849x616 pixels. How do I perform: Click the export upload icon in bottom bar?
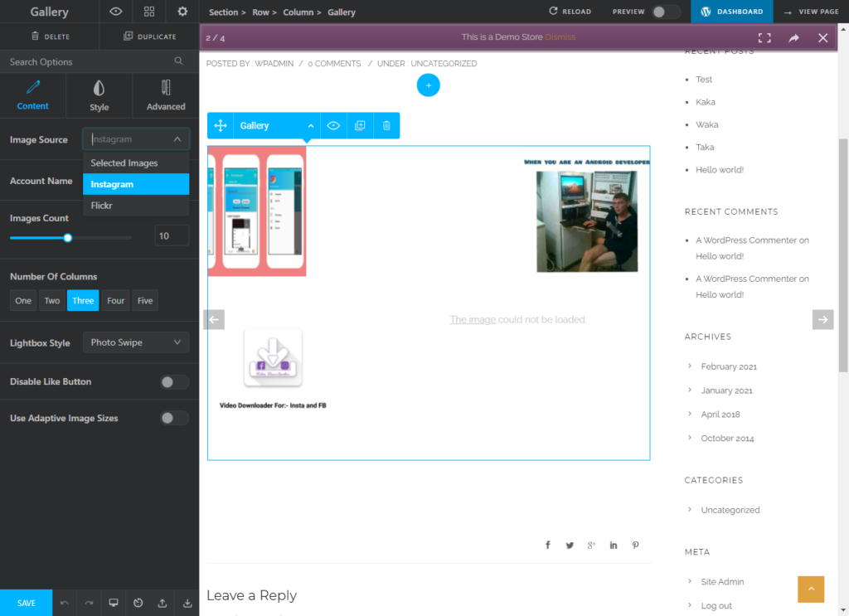[163, 603]
